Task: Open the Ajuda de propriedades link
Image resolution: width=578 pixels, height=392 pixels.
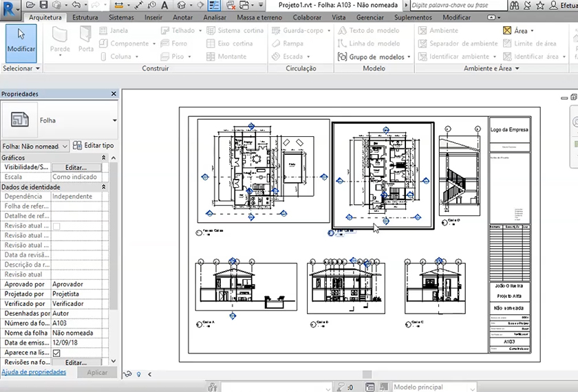Action: click(x=34, y=372)
